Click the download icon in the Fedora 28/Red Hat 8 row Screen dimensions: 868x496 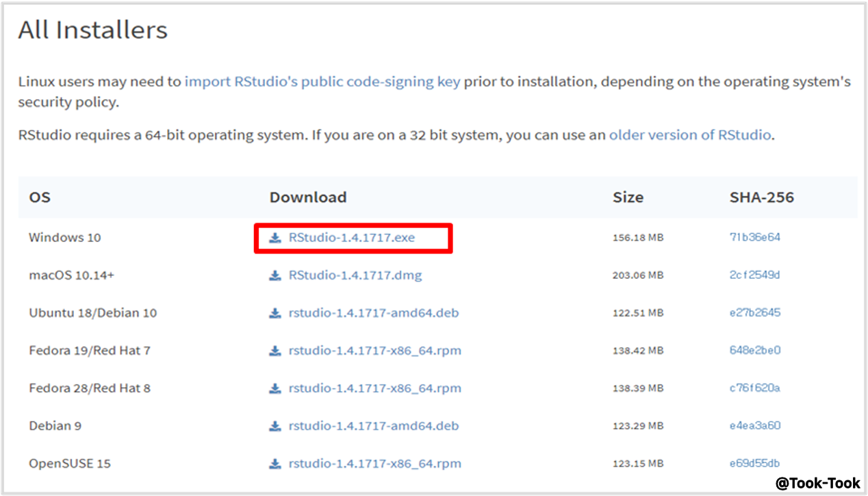tap(275, 388)
